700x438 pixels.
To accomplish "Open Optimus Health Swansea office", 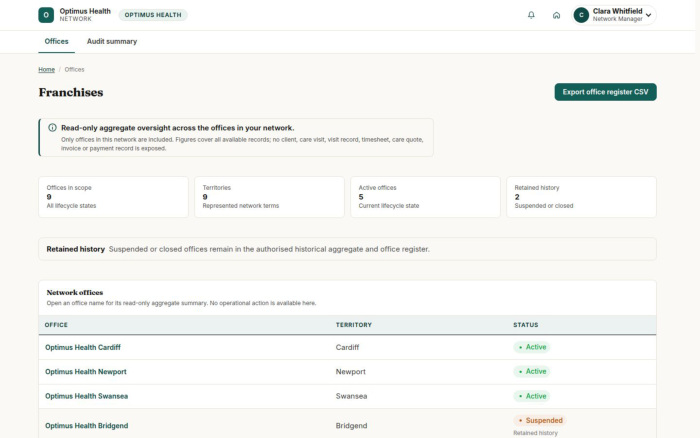I will point(86,396).
